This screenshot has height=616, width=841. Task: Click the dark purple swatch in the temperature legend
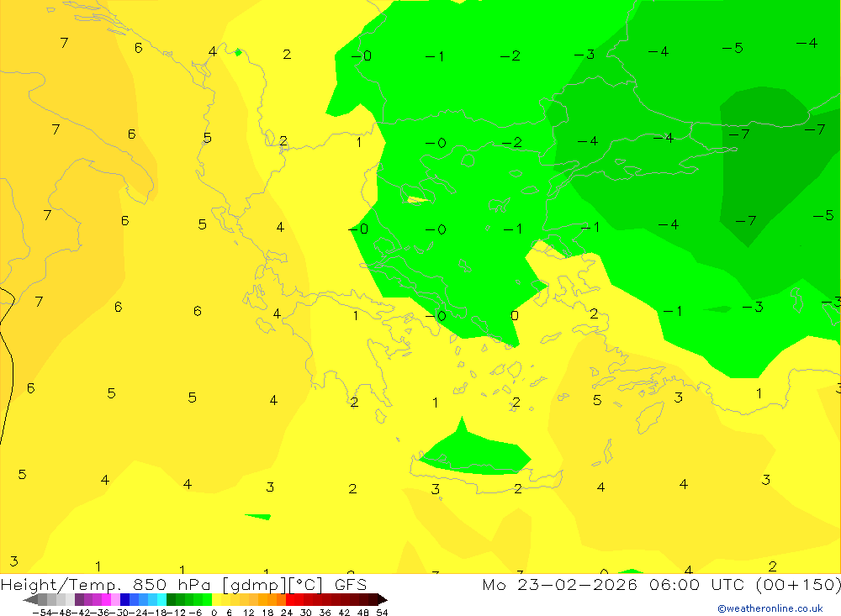[x=79, y=599]
